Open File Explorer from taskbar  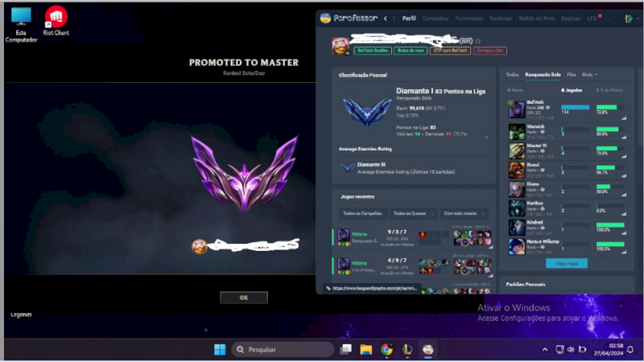366,350
